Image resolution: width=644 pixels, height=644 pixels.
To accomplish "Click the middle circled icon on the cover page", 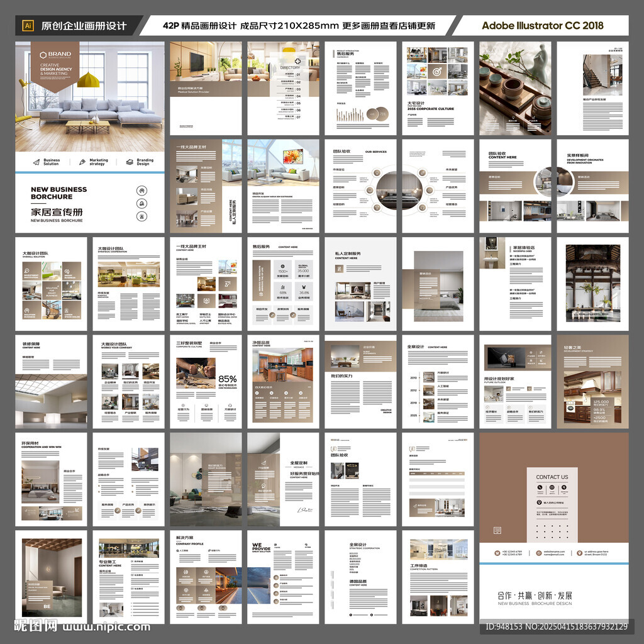I will tap(142, 203).
